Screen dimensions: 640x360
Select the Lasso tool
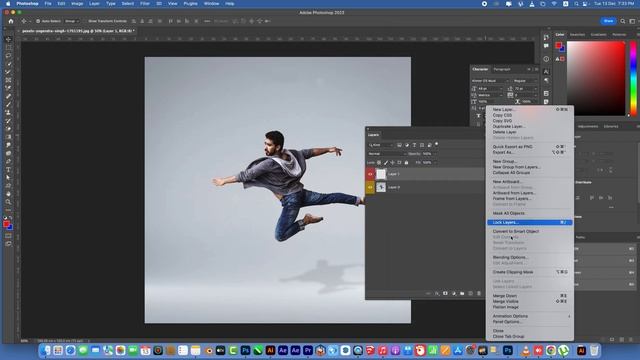(x=9, y=56)
